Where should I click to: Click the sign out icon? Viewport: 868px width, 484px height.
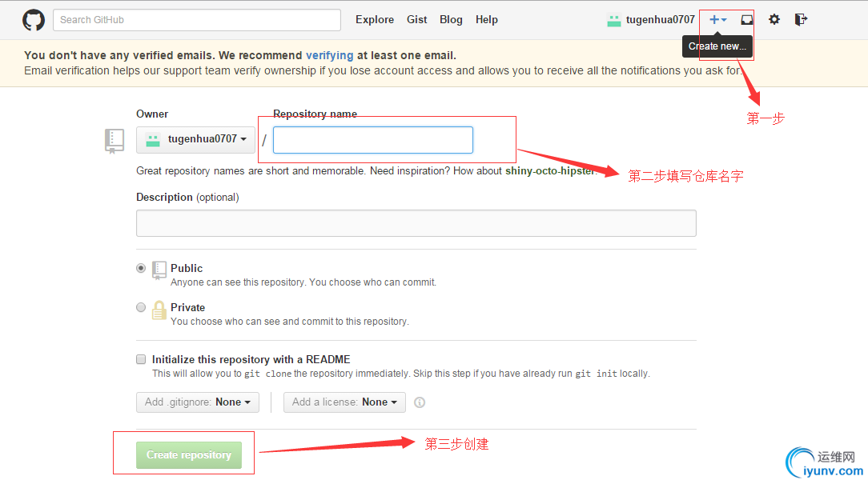point(801,20)
